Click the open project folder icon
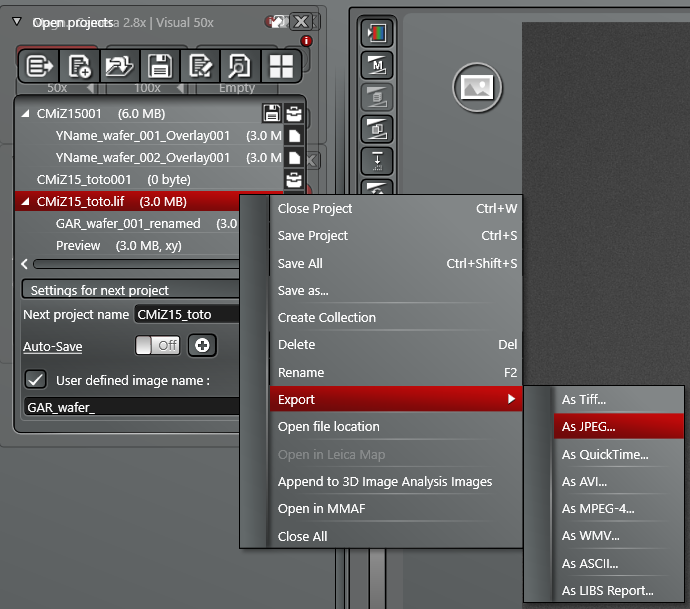Viewport: 690px width, 609px height. click(x=118, y=67)
